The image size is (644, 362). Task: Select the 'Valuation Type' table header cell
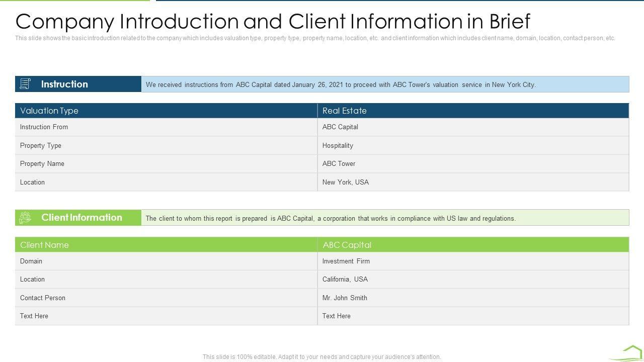pos(49,111)
